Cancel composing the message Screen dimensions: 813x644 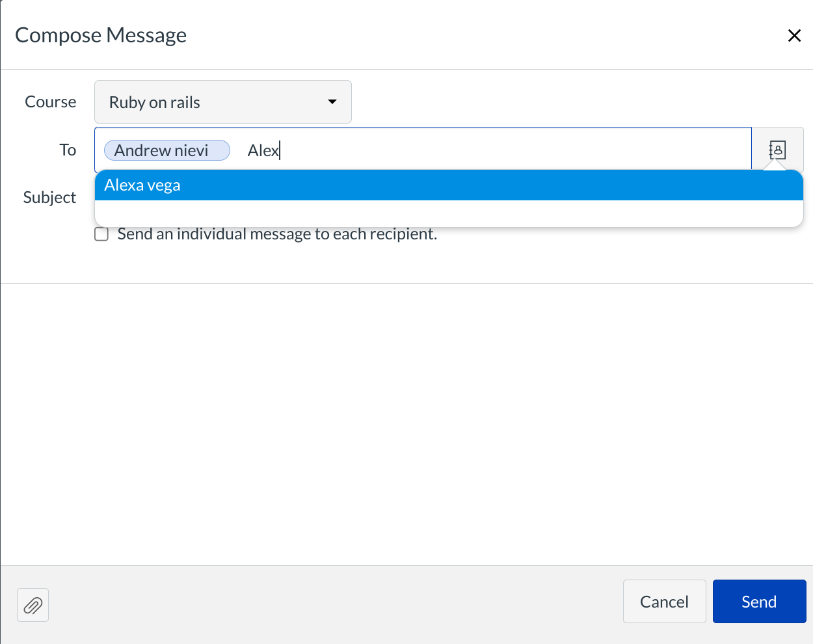tap(664, 602)
